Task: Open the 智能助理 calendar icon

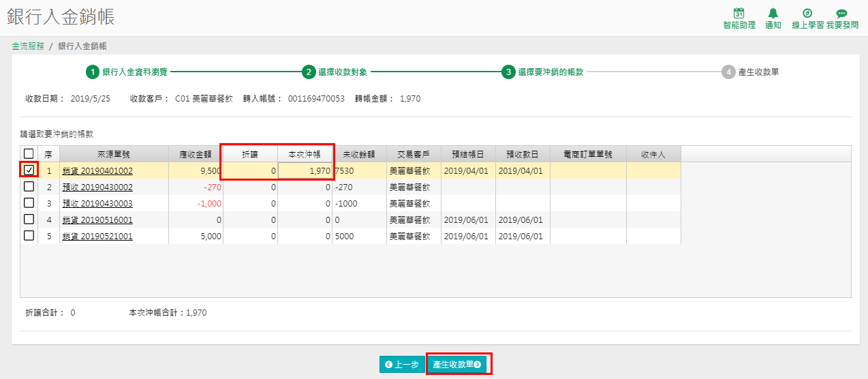Action: coord(739,13)
